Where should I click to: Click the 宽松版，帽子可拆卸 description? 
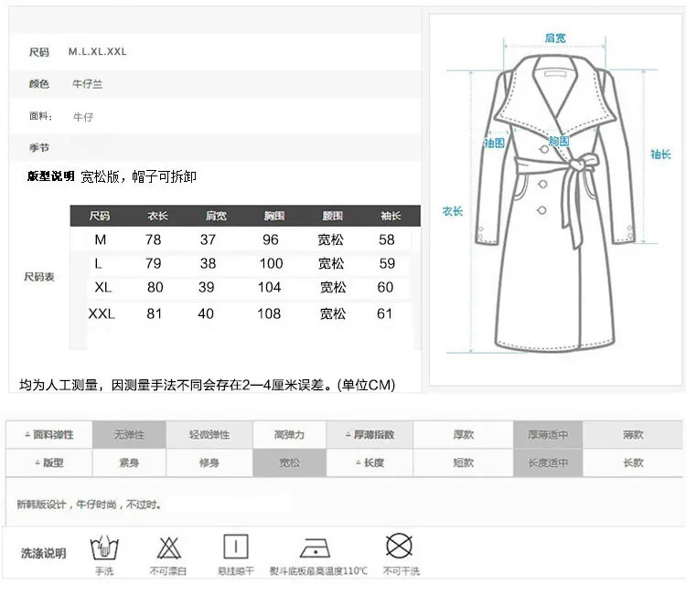pyautogui.click(x=139, y=176)
